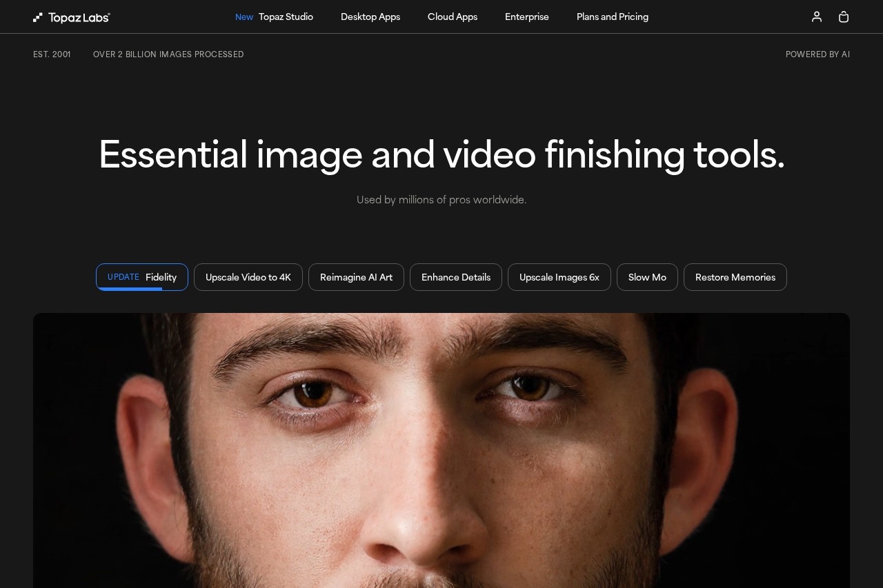883x588 pixels.
Task: Click the headline Essential image and video finishing tools
Action: tap(441, 154)
